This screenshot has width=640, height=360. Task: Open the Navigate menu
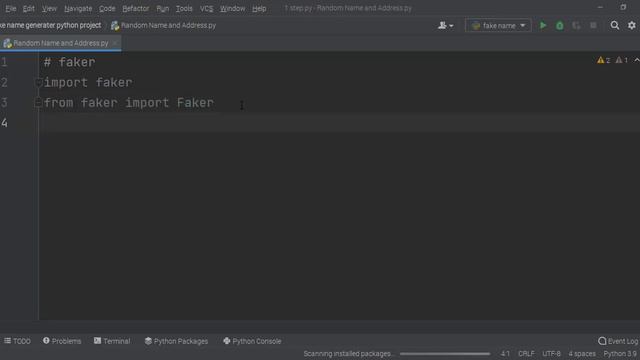pyautogui.click(x=78, y=8)
